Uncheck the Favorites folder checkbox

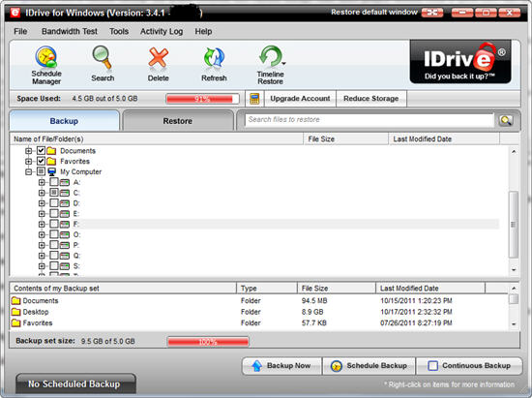(x=41, y=161)
